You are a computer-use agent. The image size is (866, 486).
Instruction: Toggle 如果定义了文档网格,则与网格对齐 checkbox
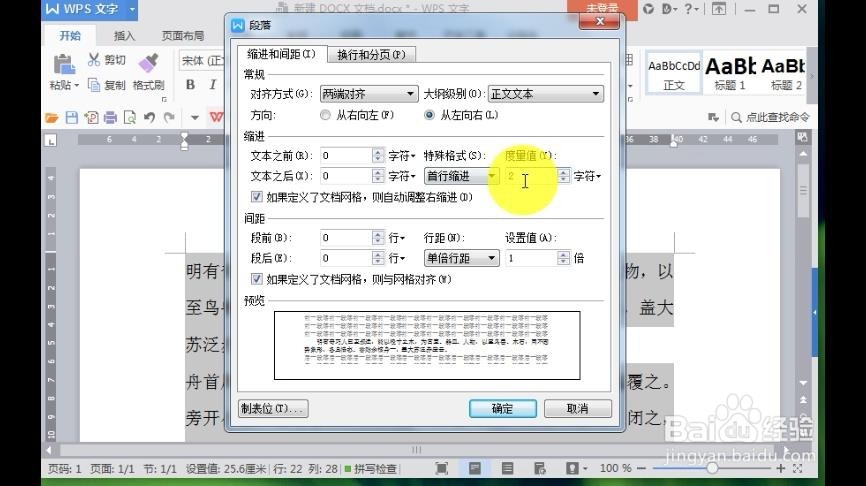256,279
